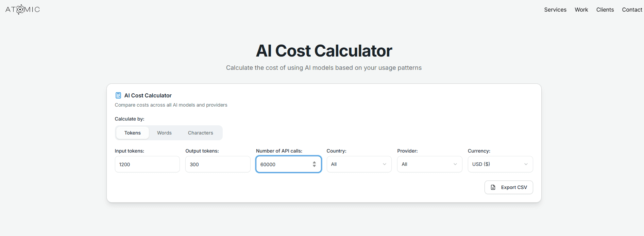
Task: Click the Atomic logo
Action: click(22, 10)
